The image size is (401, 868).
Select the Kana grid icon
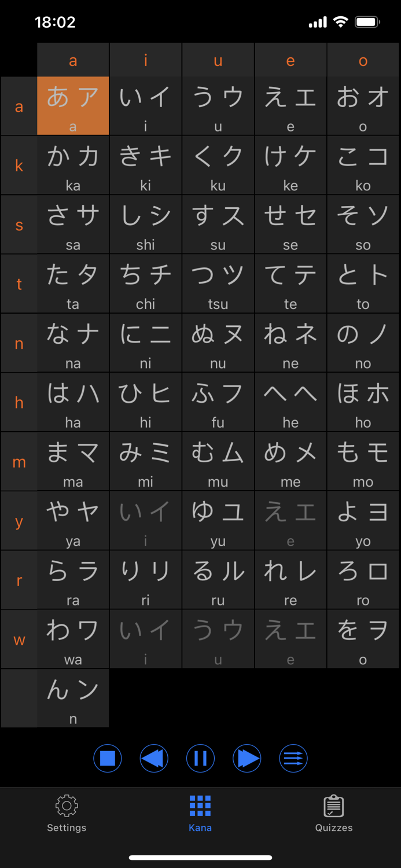pos(200,804)
